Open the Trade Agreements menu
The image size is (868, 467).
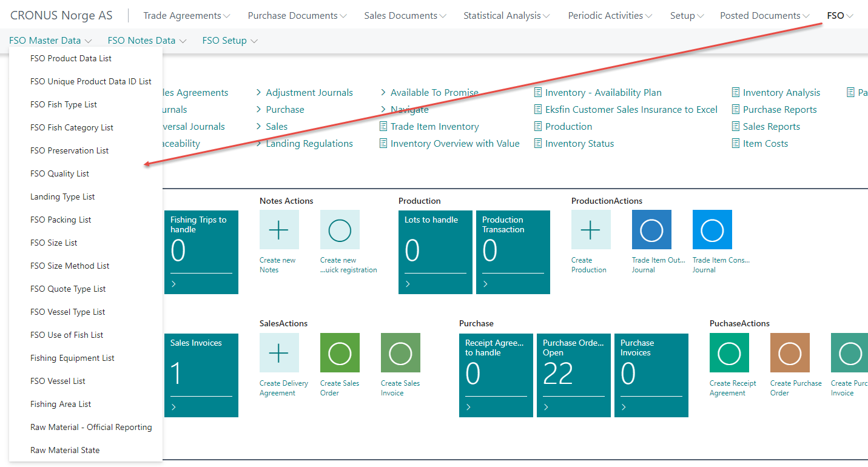[186, 16]
